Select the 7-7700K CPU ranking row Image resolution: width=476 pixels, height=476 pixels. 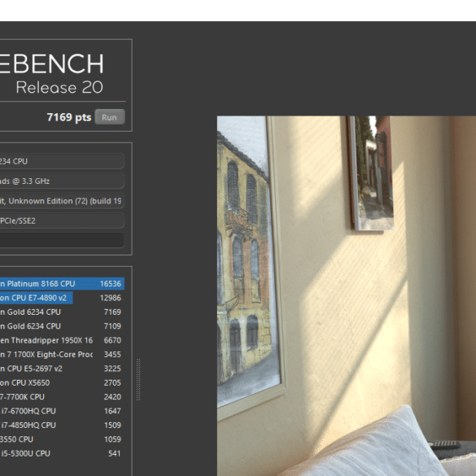[62, 397]
